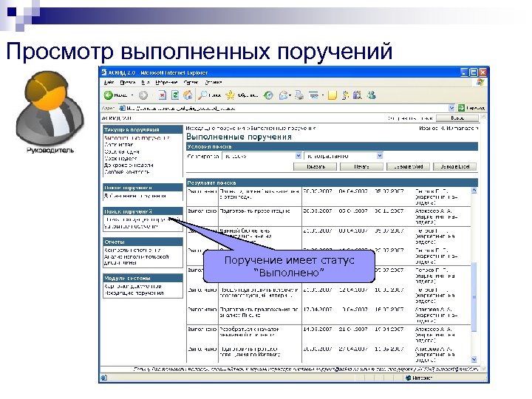Viewport: 532px width, 399px height.
Task: Click the Windows flag logo throbber
Action: [480, 82]
